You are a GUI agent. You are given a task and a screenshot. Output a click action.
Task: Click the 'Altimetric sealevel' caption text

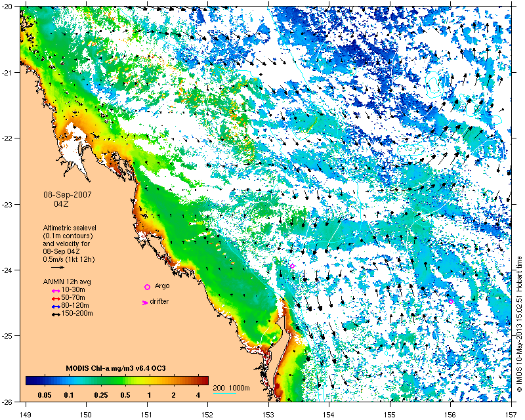tap(70, 228)
